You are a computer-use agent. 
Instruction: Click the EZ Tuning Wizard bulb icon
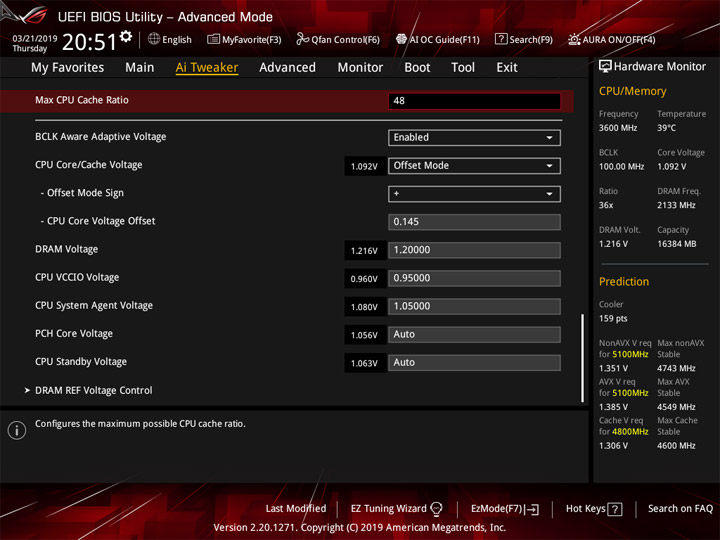(x=436, y=509)
